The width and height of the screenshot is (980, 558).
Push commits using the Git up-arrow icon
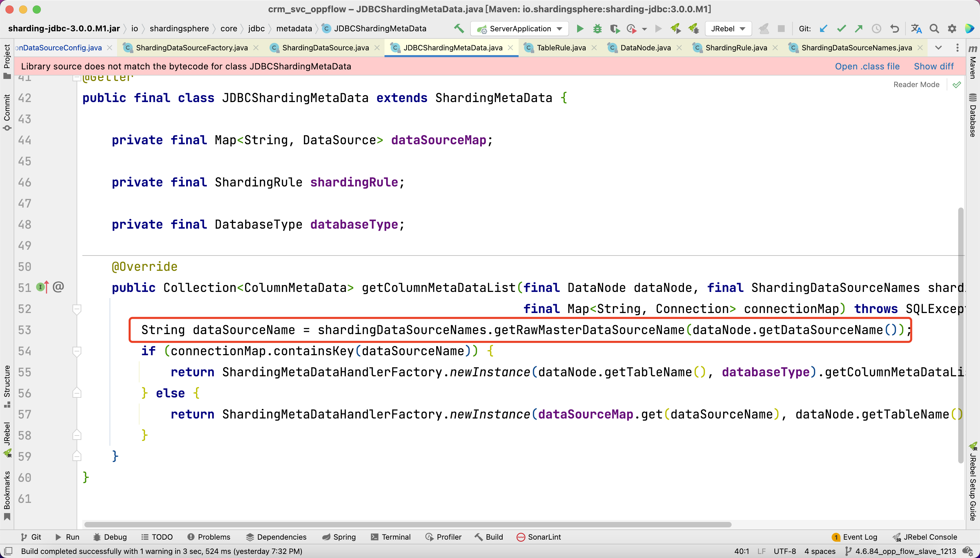859,29
